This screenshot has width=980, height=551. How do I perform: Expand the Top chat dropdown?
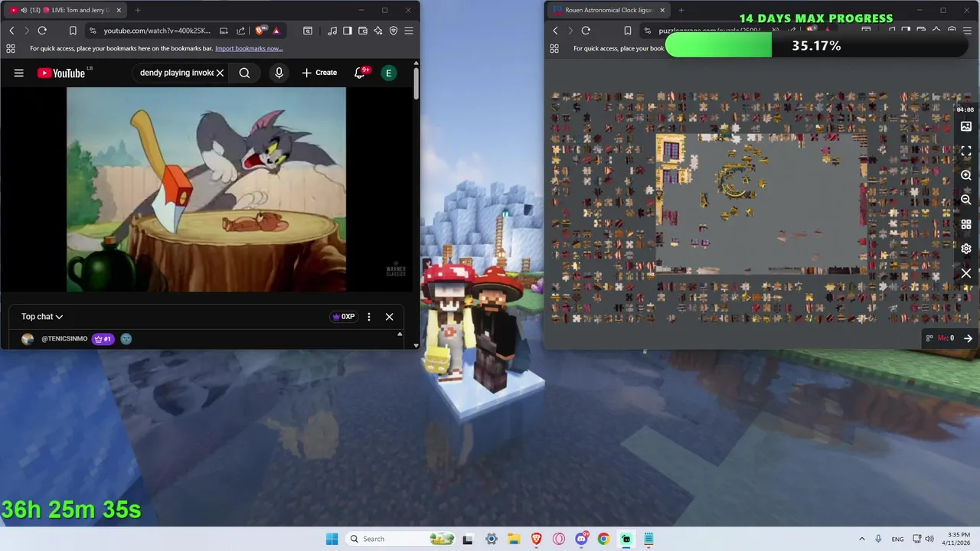(x=42, y=316)
